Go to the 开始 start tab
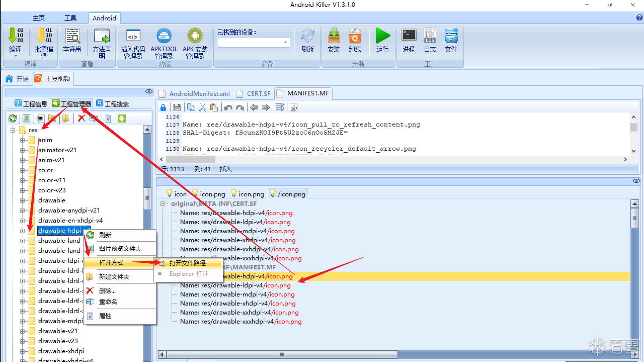Screen dimensions: 644x362 [x=17, y=79]
